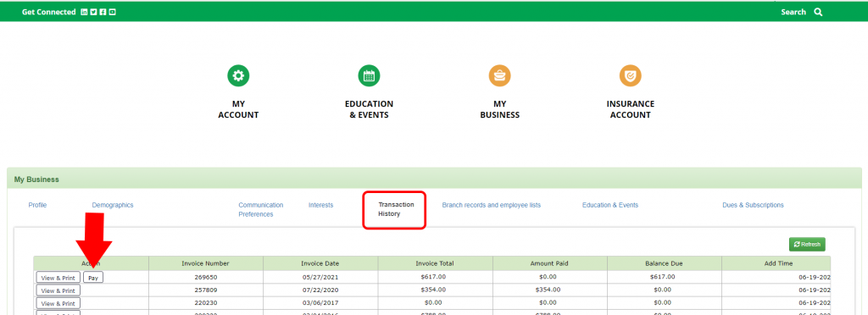868x315 pixels.
Task: Open the LinkedIn social icon
Action: point(84,12)
